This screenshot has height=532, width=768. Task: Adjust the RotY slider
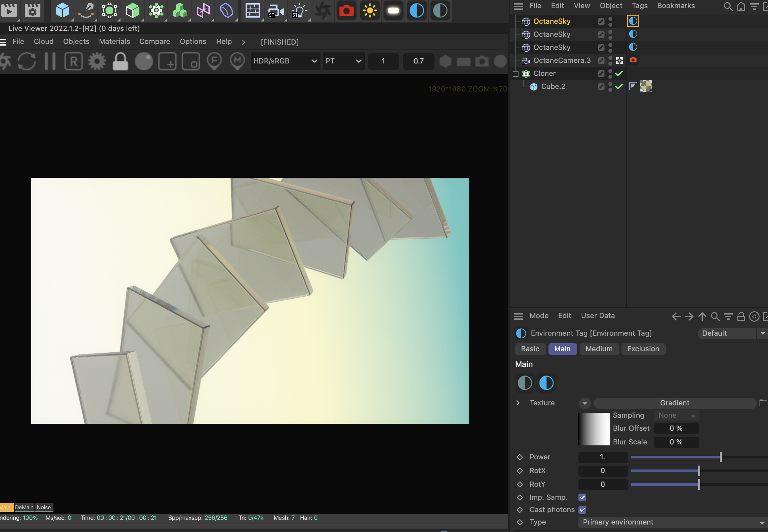point(699,485)
